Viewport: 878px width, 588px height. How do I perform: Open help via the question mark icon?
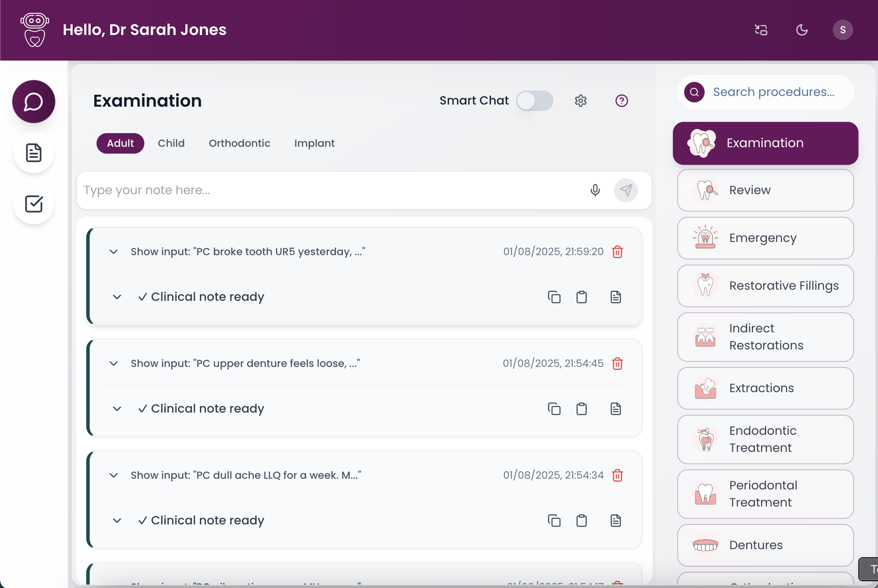(621, 101)
